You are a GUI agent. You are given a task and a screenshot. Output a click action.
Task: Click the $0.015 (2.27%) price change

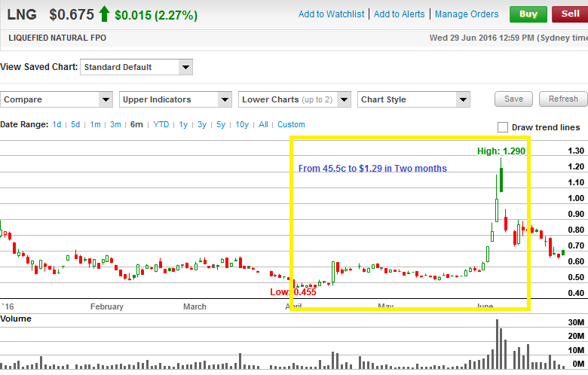coord(156,15)
